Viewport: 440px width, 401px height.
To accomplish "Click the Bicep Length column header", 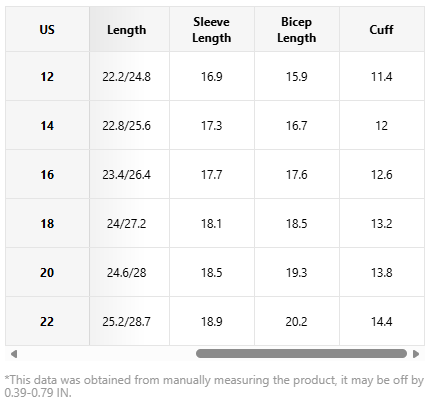I will tap(297, 29).
